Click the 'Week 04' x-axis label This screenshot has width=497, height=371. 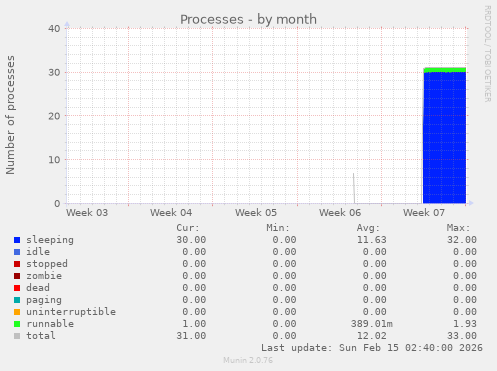click(171, 213)
